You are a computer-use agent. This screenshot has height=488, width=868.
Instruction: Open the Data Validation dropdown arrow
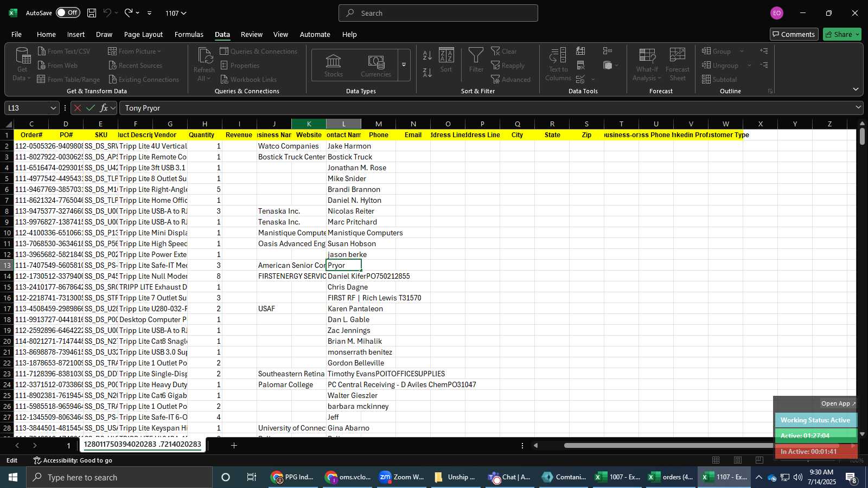pos(593,80)
